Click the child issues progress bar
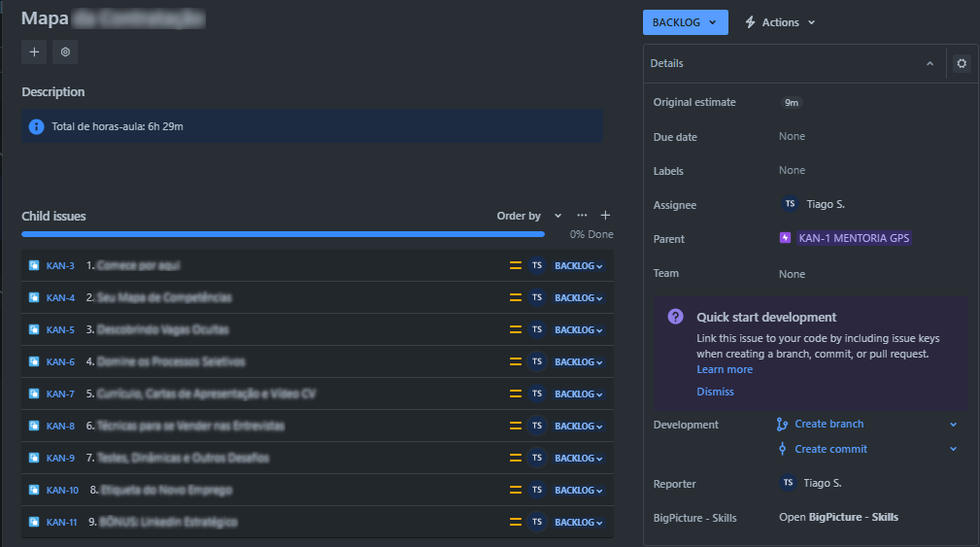Screen dimensions: 980x547 284,234
